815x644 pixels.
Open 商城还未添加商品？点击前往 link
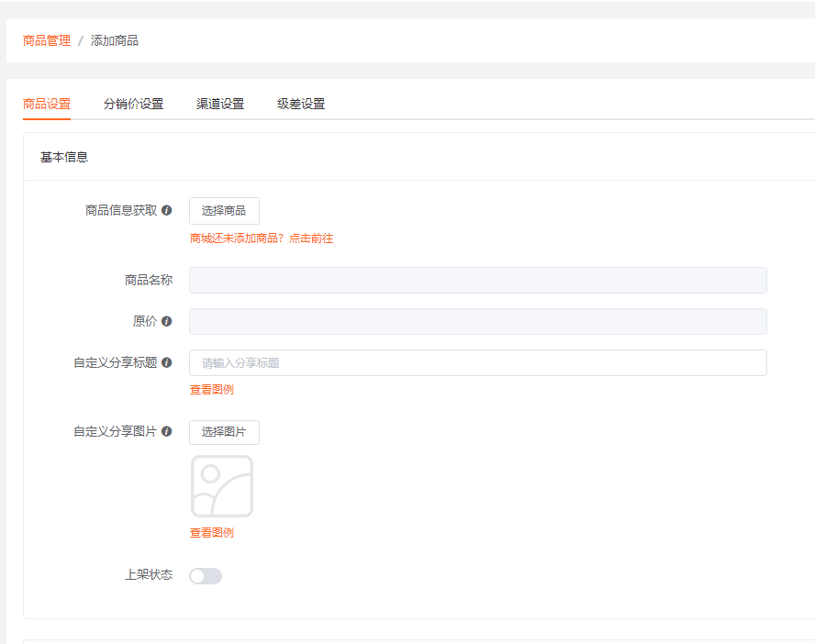coord(262,239)
